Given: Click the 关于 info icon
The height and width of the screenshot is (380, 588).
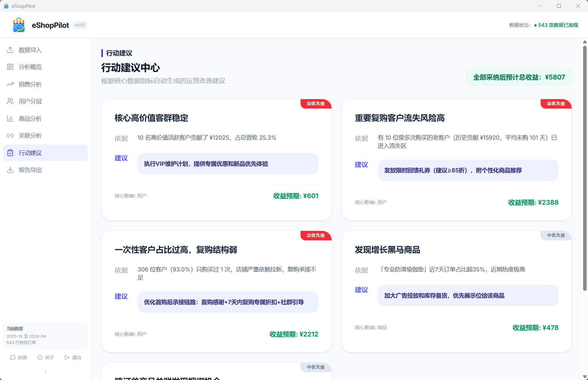Looking at the screenshot, I should pyautogui.click(x=40, y=357).
